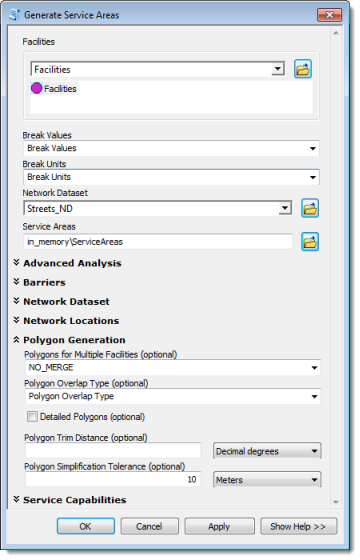Enable the Detailed Polygons checkbox
The height and width of the screenshot is (560, 360).
coord(32,417)
